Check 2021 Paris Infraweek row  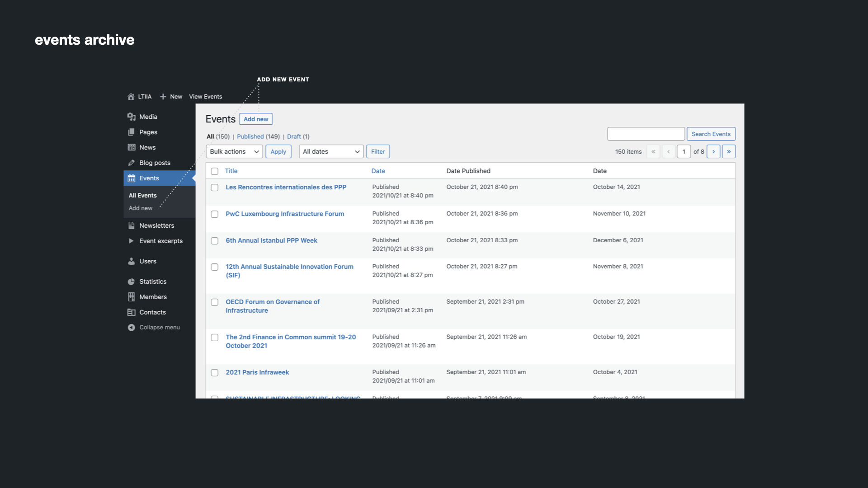click(215, 373)
